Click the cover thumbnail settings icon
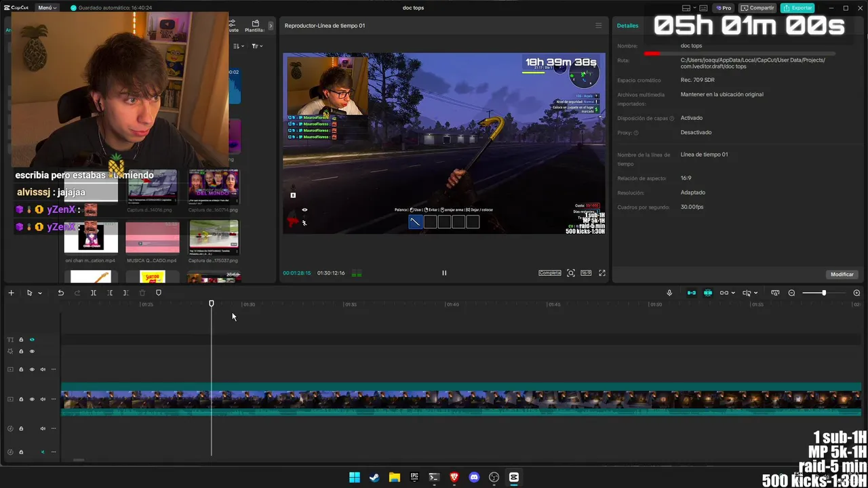 (775, 293)
